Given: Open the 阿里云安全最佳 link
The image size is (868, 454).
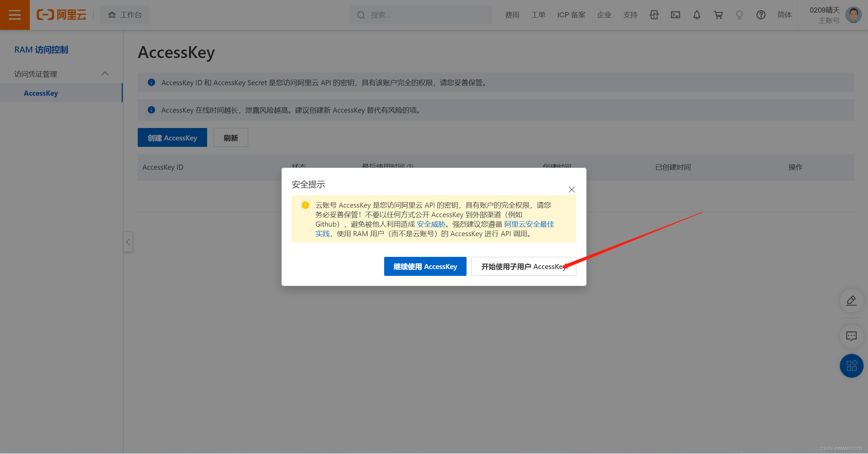Looking at the screenshot, I should coord(529,224).
